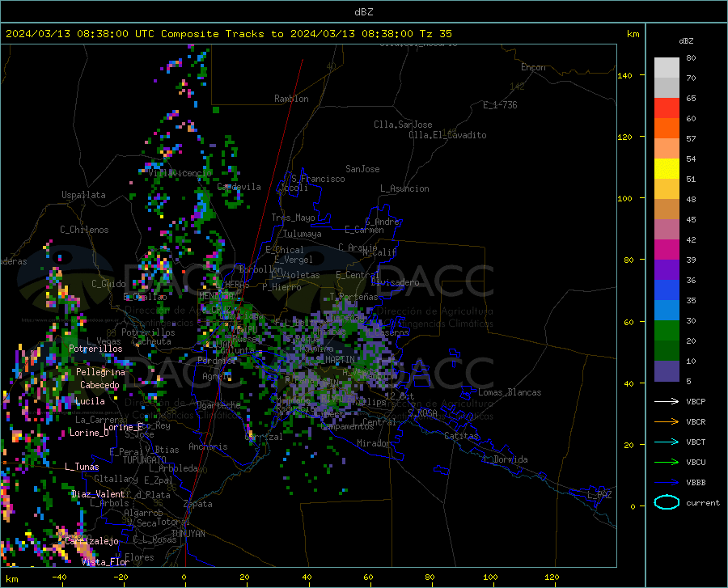Click the 'L_Tunas' station label
This screenshot has width=728, height=588.
[82, 467]
